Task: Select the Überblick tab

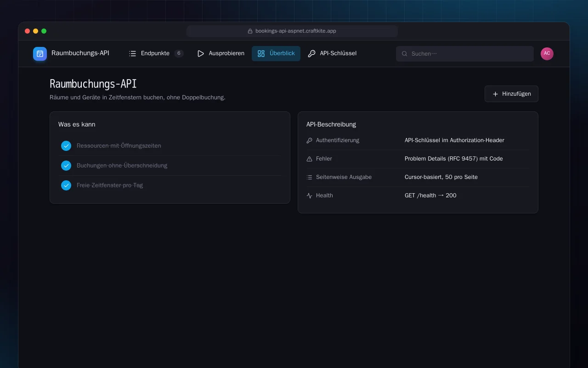Action: pos(276,54)
